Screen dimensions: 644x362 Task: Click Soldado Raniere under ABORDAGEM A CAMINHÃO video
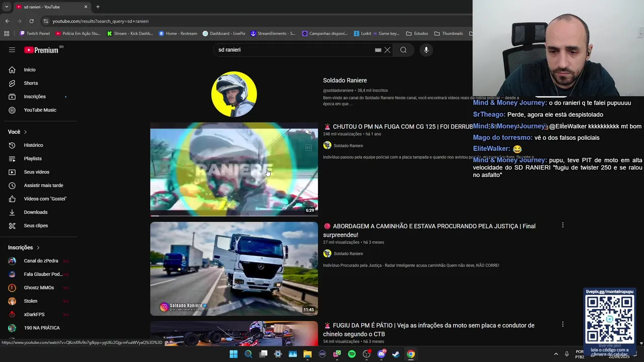point(348,254)
